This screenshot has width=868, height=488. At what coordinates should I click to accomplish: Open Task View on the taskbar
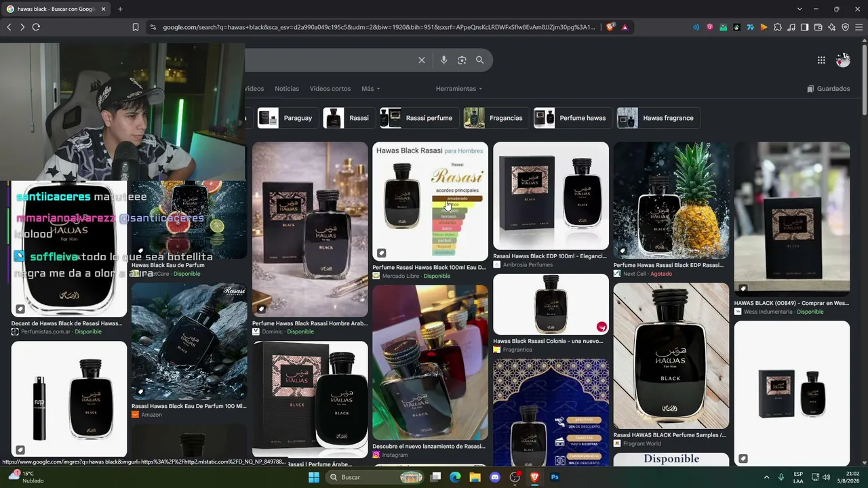(x=436, y=477)
